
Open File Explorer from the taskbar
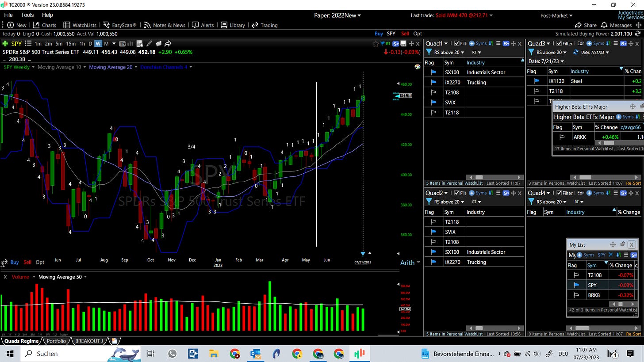coord(214,353)
